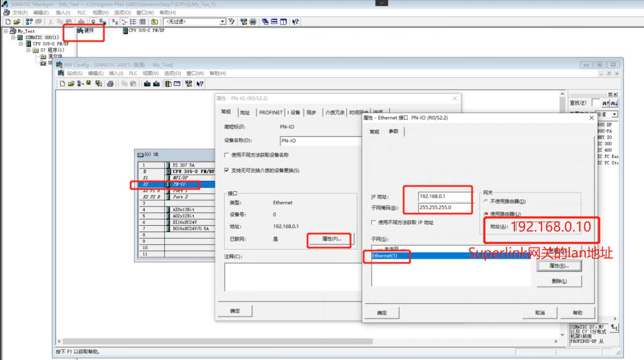Collapse My_Text project tree node

[6, 31]
